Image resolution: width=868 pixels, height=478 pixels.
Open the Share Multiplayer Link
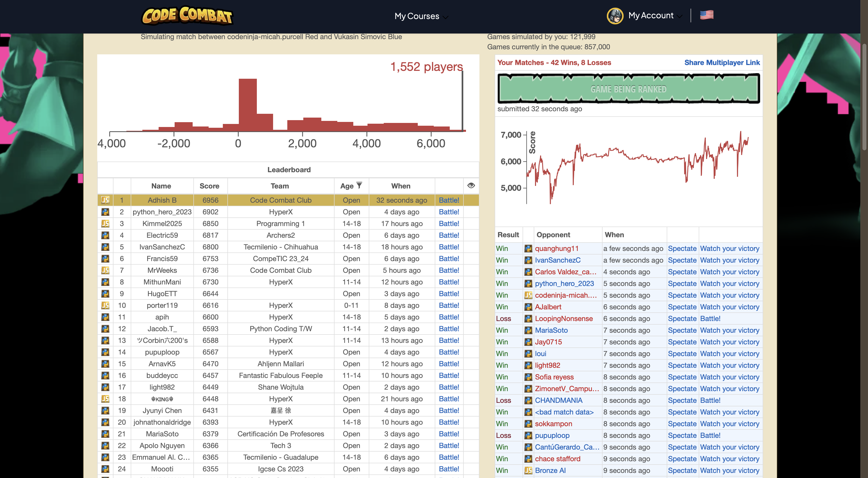[x=722, y=63]
